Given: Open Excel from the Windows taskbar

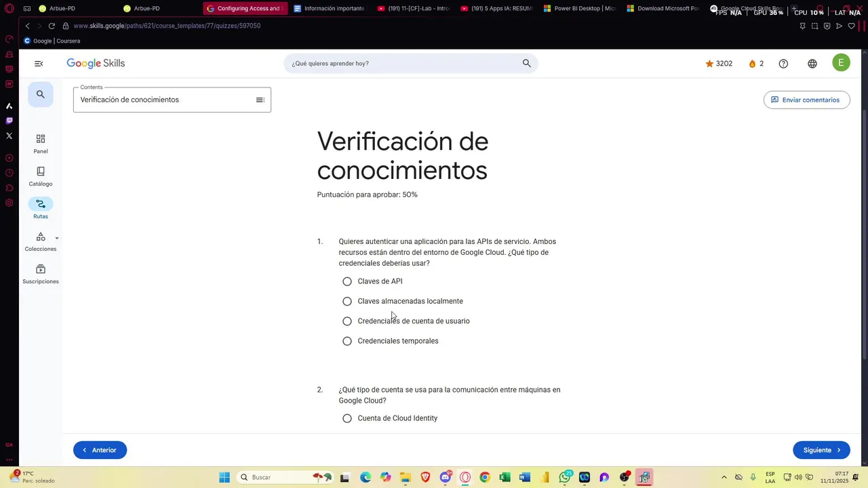Looking at the screenshot, I should pos(505,477).
